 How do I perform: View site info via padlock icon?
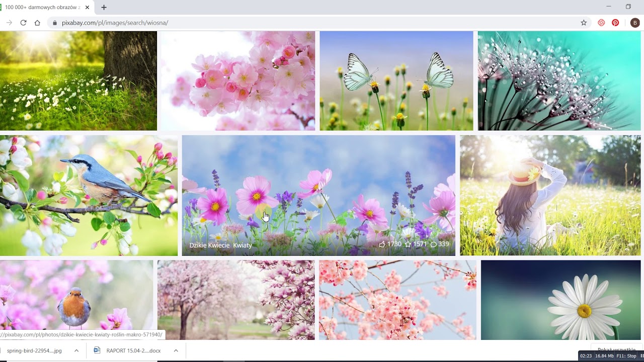pyautogui.click(x=55, y=23)
